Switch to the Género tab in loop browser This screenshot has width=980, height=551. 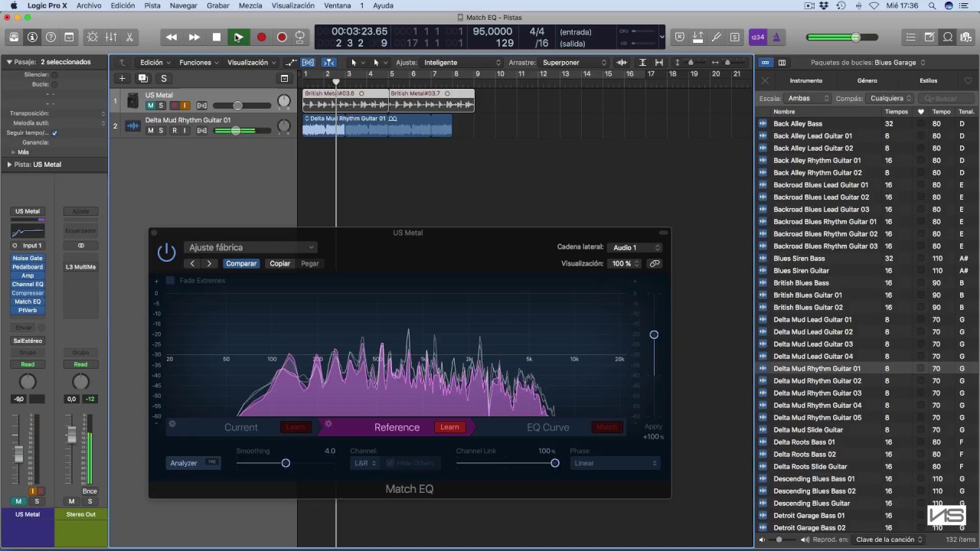(x=867, y=80)
